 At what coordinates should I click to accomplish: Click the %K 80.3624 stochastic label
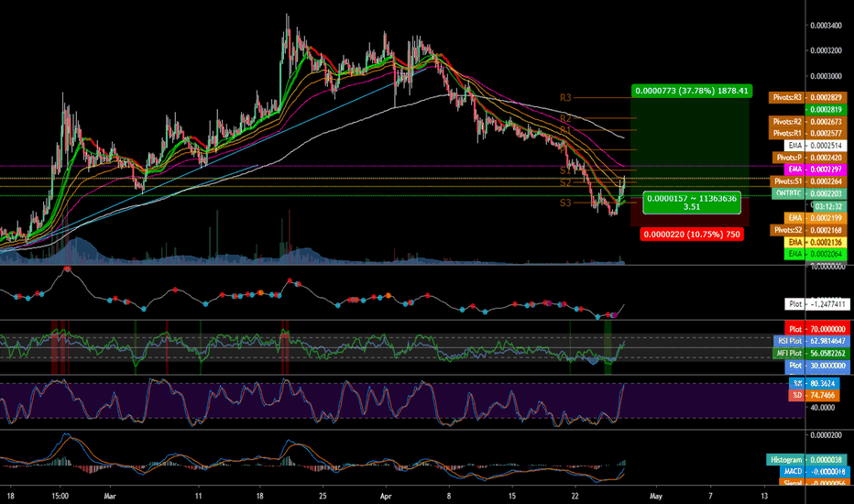(814, 384)
